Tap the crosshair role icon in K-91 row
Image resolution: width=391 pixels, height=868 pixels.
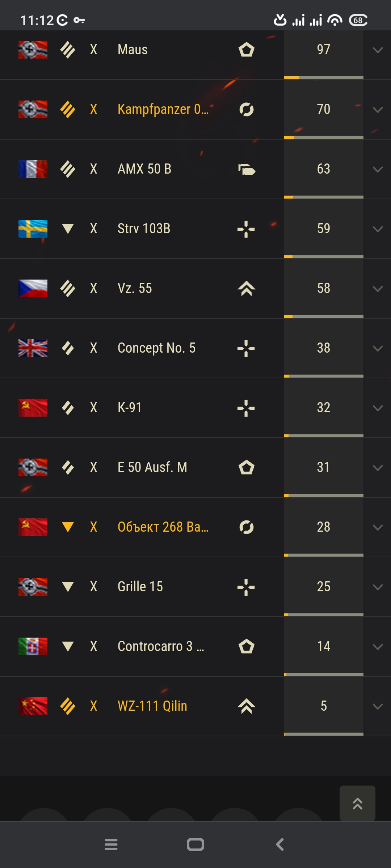246,408
